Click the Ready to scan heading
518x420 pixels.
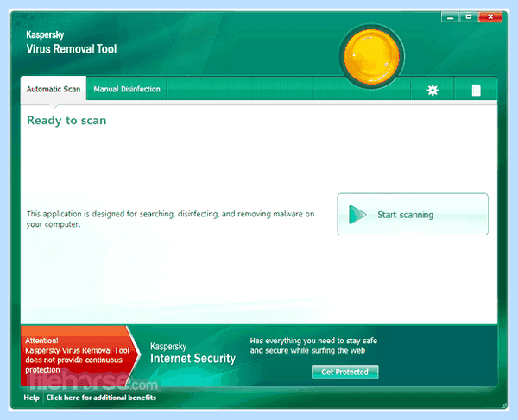pyautogui.click(x=66, y=121)
